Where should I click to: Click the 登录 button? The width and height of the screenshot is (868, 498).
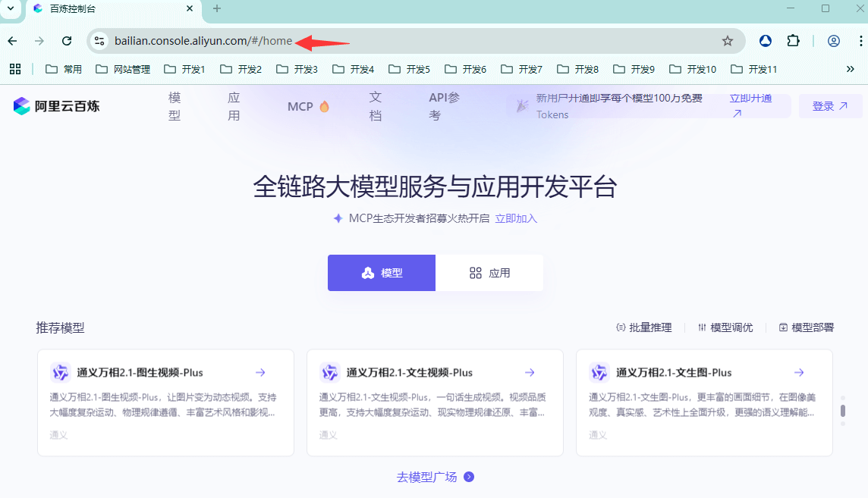830,106
